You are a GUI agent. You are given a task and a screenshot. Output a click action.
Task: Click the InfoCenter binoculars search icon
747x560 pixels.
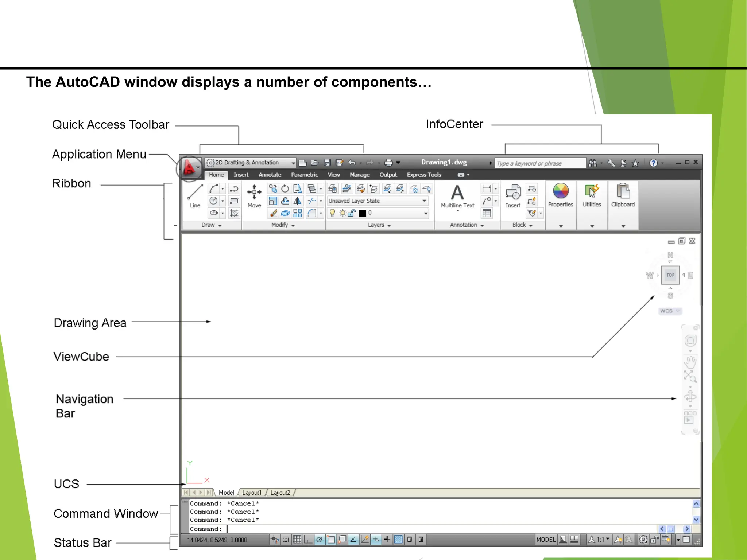pos(593,163)
